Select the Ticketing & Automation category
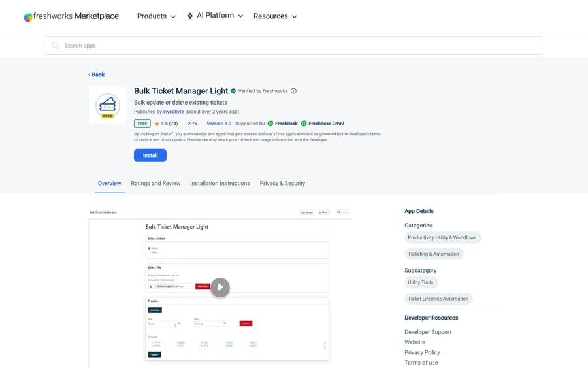This screenshot has width=588, height=368. point(434,254)
